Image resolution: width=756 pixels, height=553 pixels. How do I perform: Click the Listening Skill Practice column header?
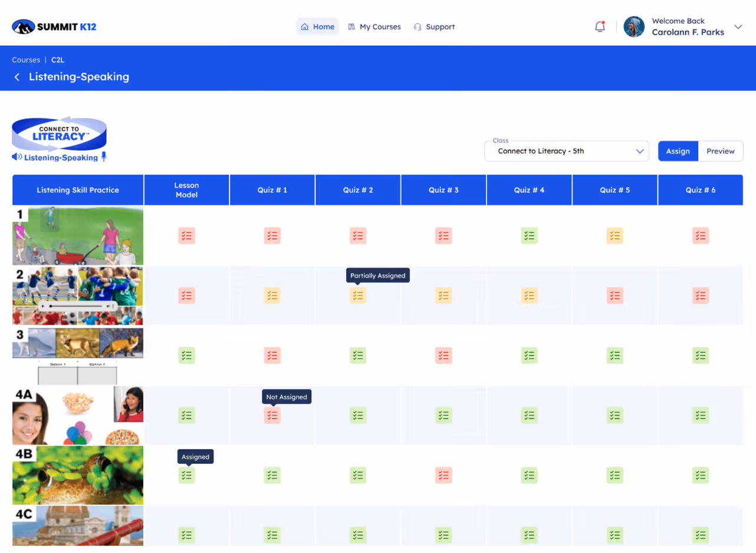[78, 190]
